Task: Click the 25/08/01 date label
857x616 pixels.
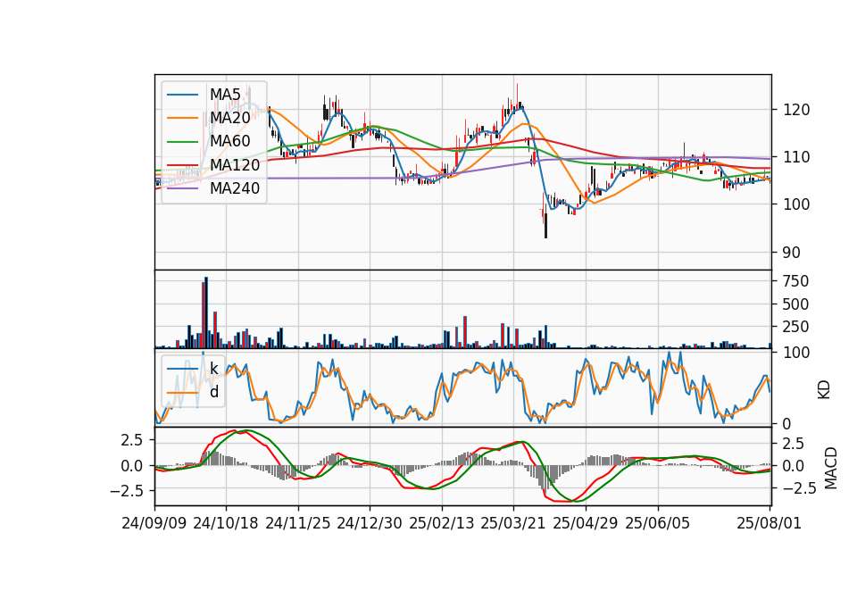Action: [769, 523]
